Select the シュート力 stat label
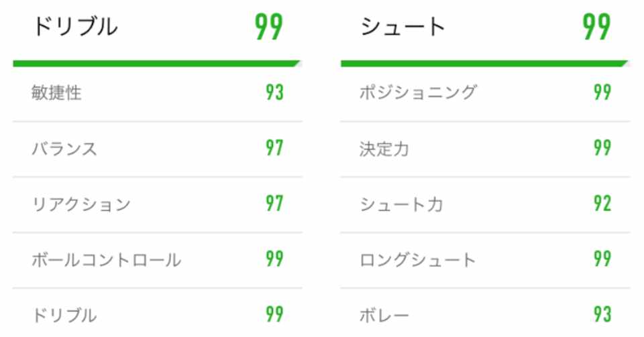This screenshot has height=337, width=644. tap(401, 204)
